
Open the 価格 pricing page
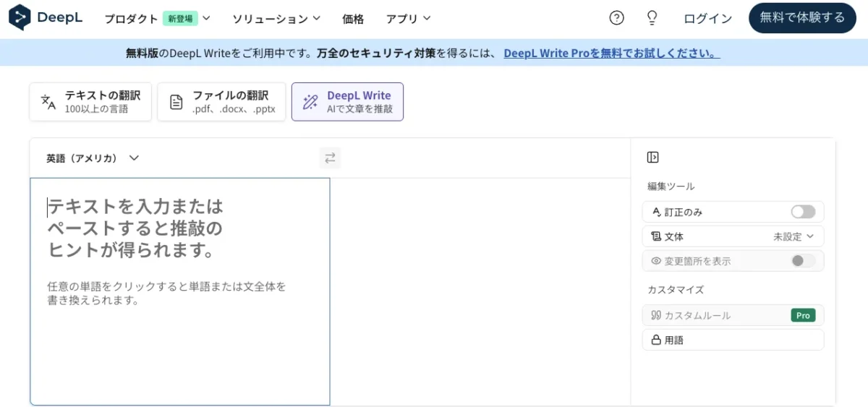(353, 19)
